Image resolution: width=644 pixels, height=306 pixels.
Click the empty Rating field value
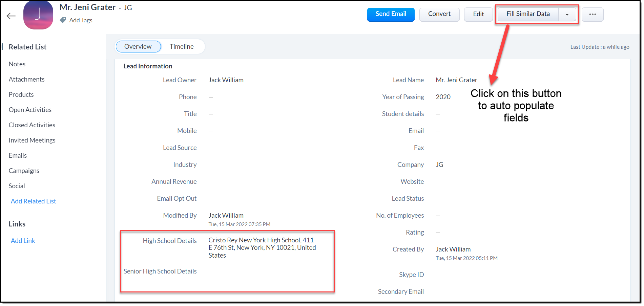pos(438,233)
